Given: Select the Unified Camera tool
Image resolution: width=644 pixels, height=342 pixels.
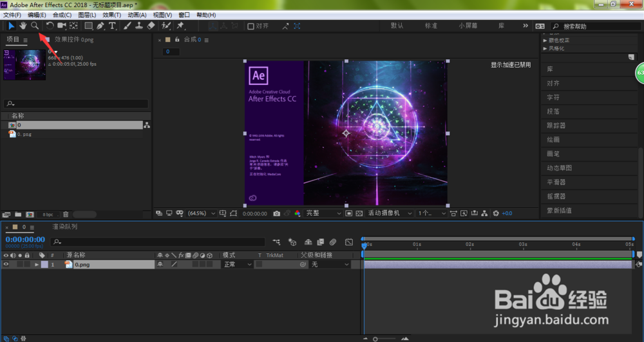Looking at the screenshot, I should click(x=62, y=26).
